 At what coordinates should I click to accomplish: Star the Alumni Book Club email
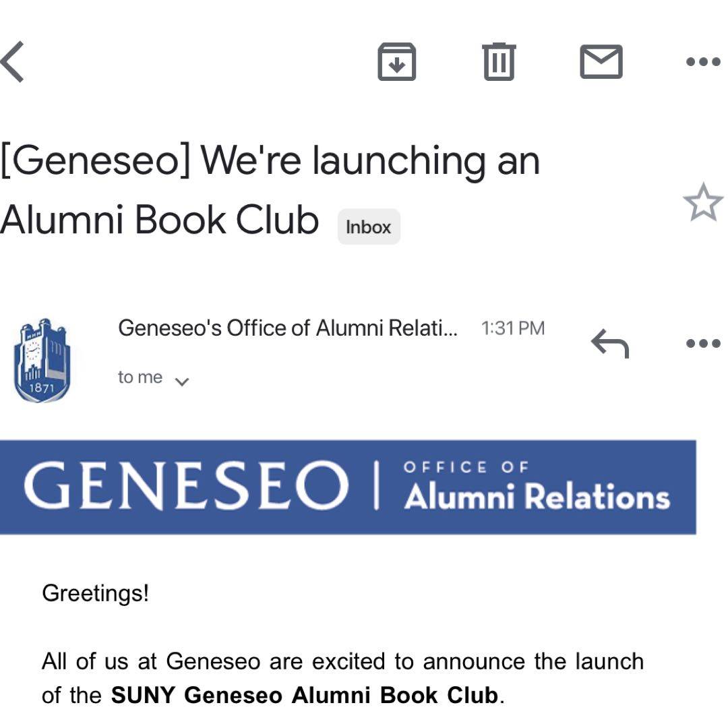point(703,202)
